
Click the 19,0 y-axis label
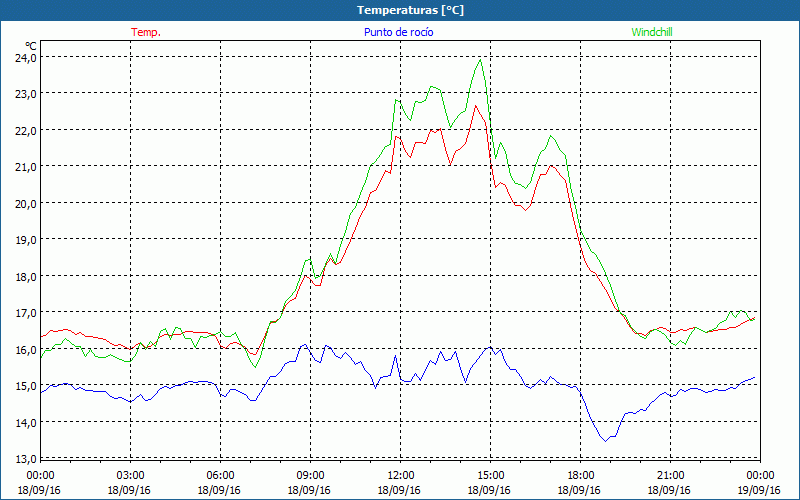26,240
